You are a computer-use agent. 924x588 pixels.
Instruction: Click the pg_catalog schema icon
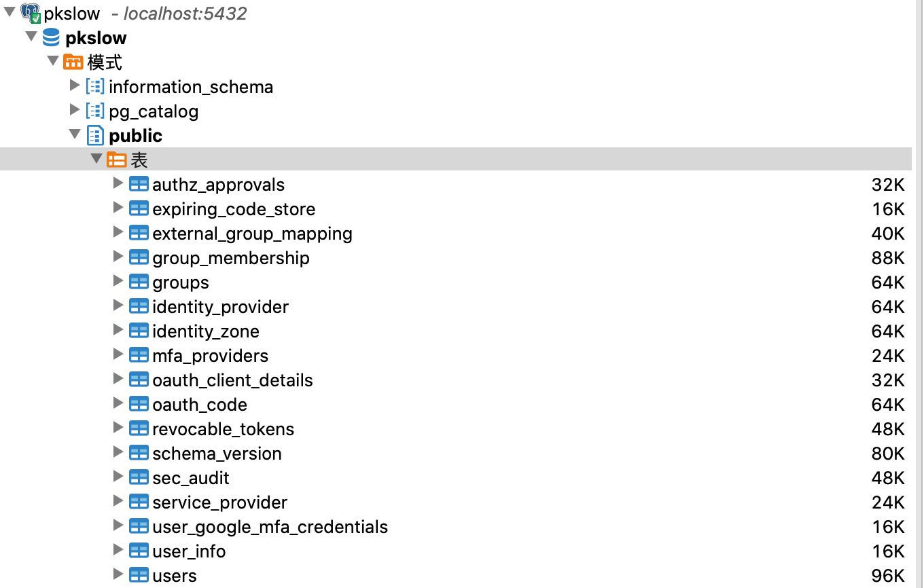[95, 111]
